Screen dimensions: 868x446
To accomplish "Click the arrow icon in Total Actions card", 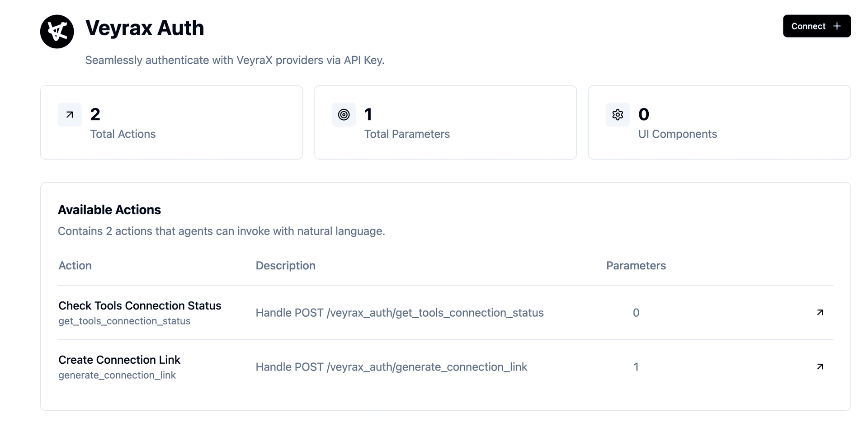I will coord(70,115).
